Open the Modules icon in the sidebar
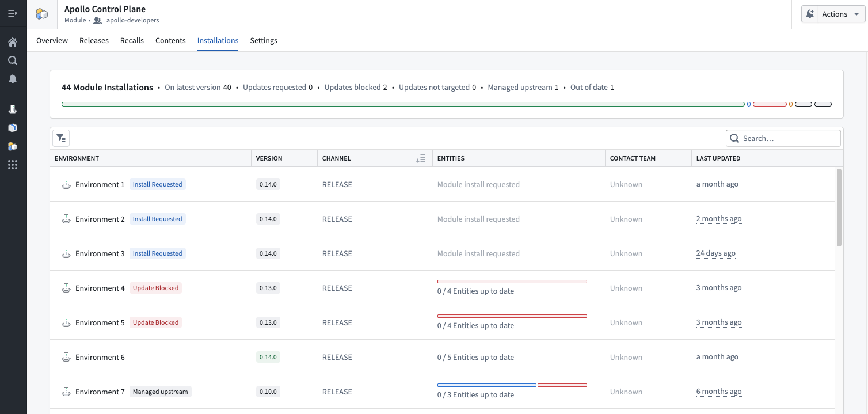 click(13, 146)
